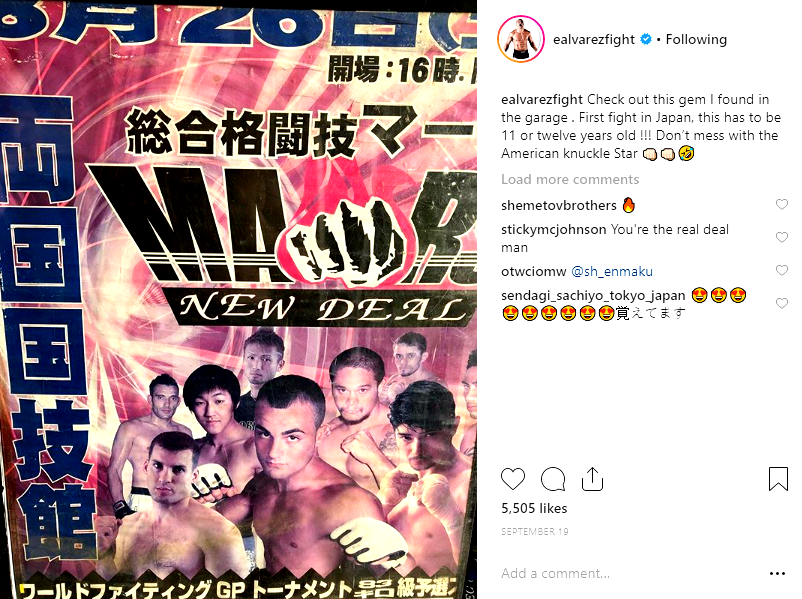Like the post with heart icon
Screen dimensions: 802x599
point(513,479)
